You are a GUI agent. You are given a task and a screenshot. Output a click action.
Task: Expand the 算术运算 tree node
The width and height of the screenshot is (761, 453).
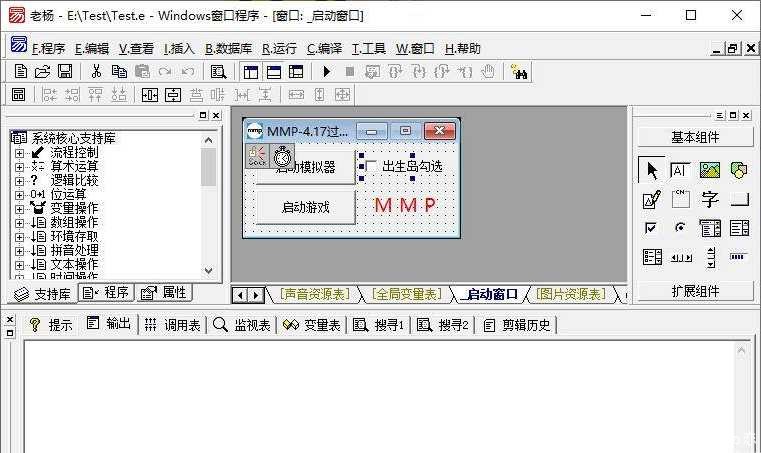tap(19, 167)
